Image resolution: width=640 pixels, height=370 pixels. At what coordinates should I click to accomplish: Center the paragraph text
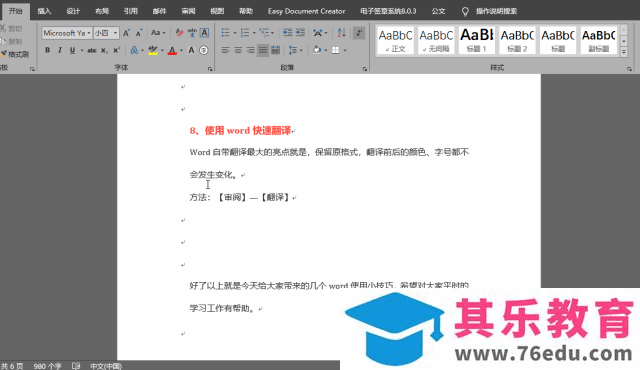(x=238, y=50)
